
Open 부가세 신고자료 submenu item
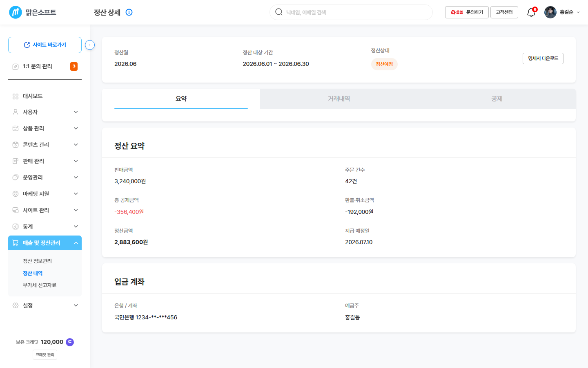coord(40,285)
